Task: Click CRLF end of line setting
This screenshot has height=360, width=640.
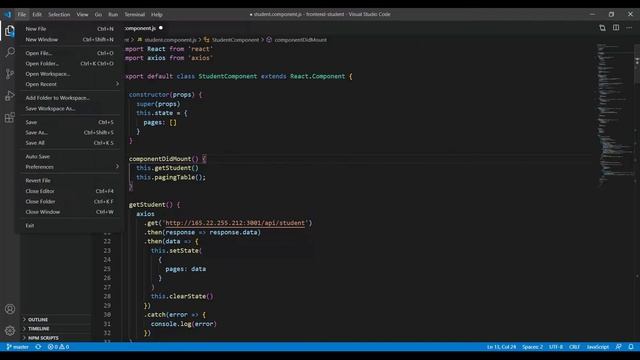Action: 574,347
